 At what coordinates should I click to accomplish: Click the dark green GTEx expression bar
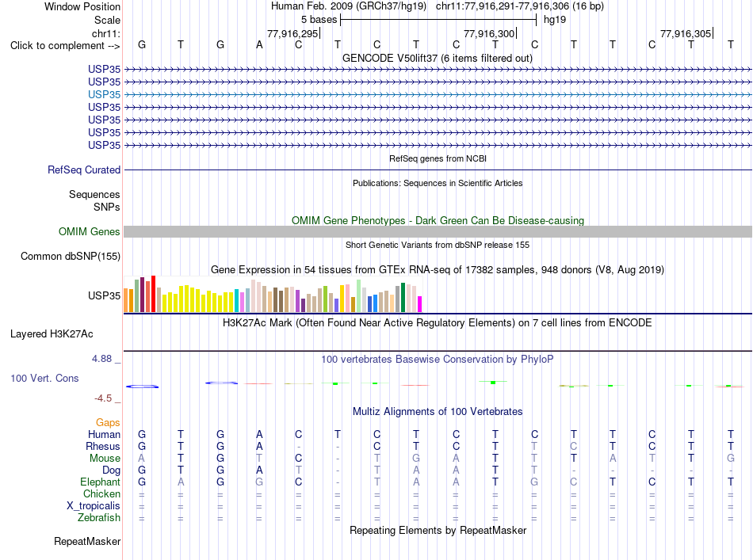403,298
